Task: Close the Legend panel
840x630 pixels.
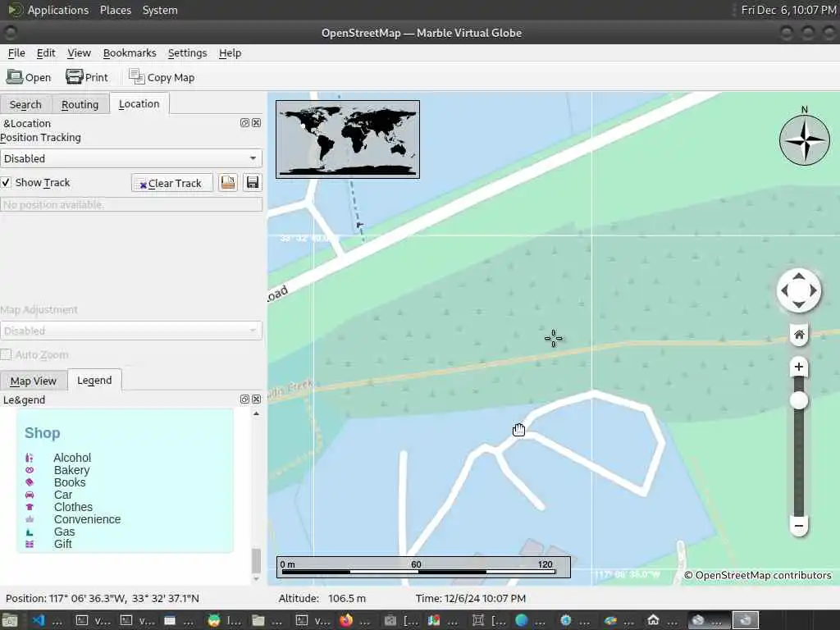Action: point(257,399)
